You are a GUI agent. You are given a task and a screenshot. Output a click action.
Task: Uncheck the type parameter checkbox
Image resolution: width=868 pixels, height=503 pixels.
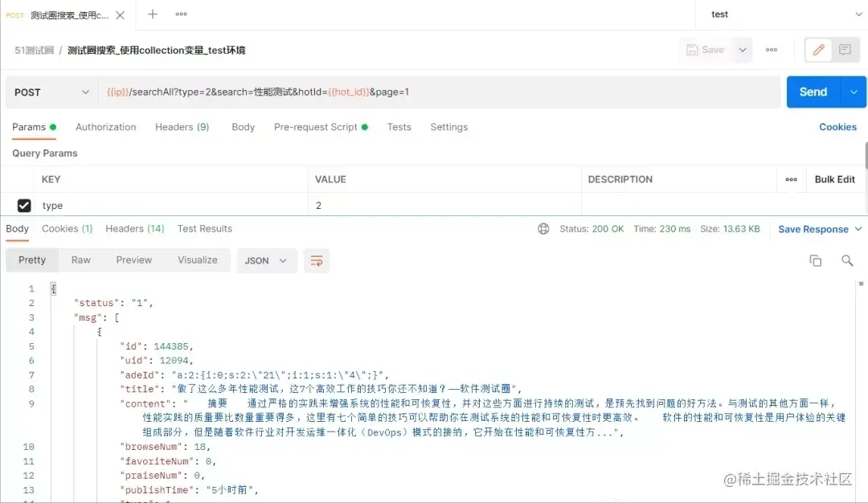click(24, 205)
